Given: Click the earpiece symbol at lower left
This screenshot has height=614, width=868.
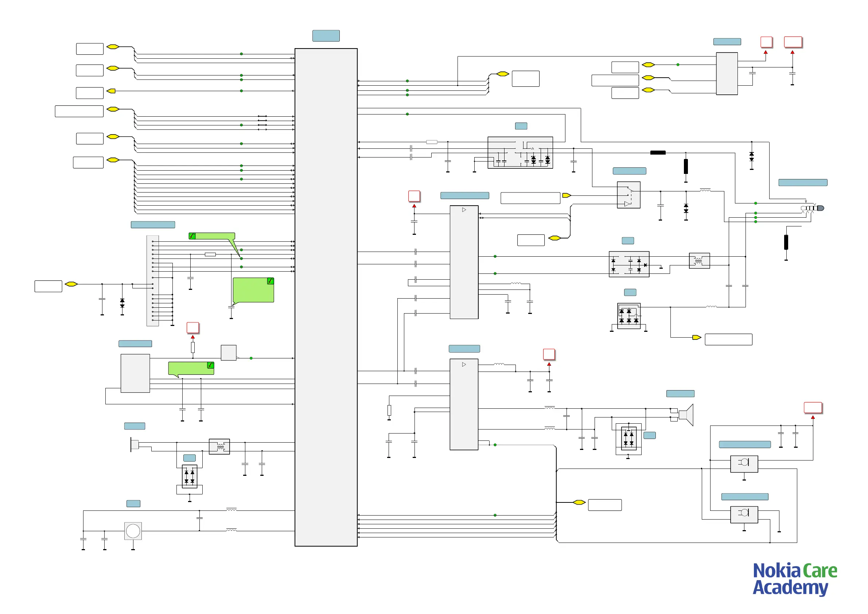Looking at the screenshot, I should 134,444.
